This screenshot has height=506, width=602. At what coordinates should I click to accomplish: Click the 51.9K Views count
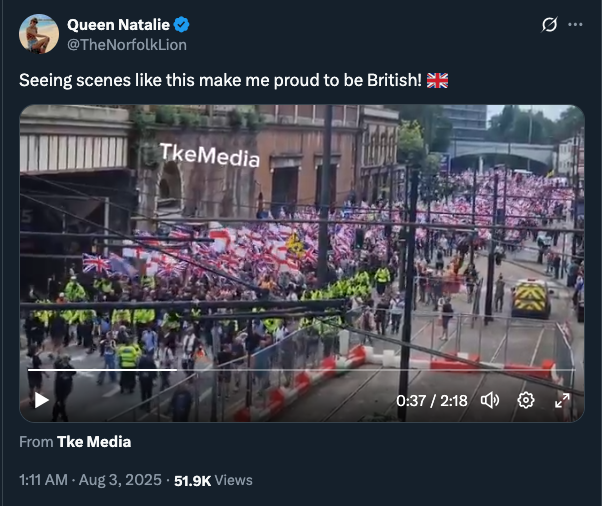pyautogui.click(x=213, y=480)
